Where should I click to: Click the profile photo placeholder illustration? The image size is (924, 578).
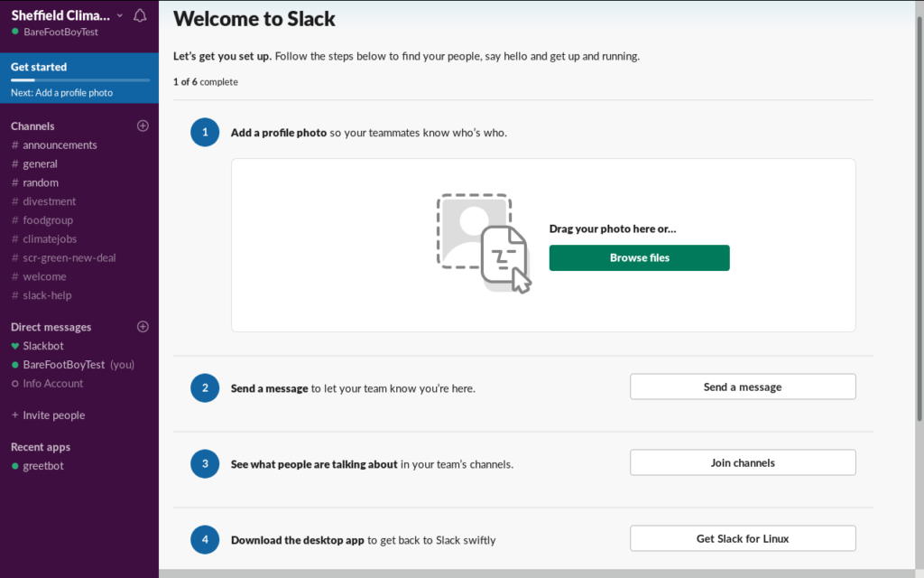tap(484, 244)
